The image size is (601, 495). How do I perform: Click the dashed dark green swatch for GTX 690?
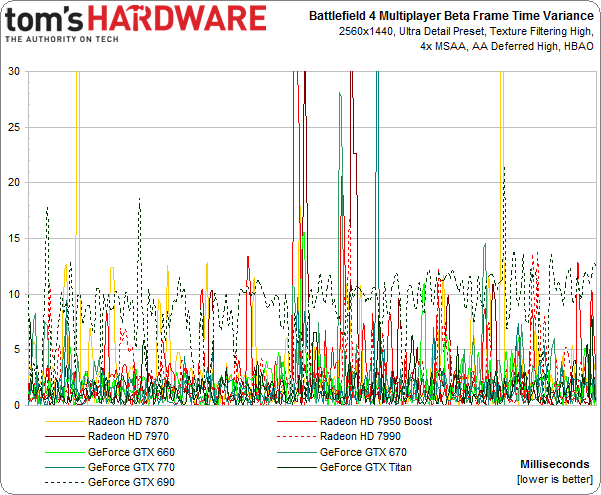64,483
